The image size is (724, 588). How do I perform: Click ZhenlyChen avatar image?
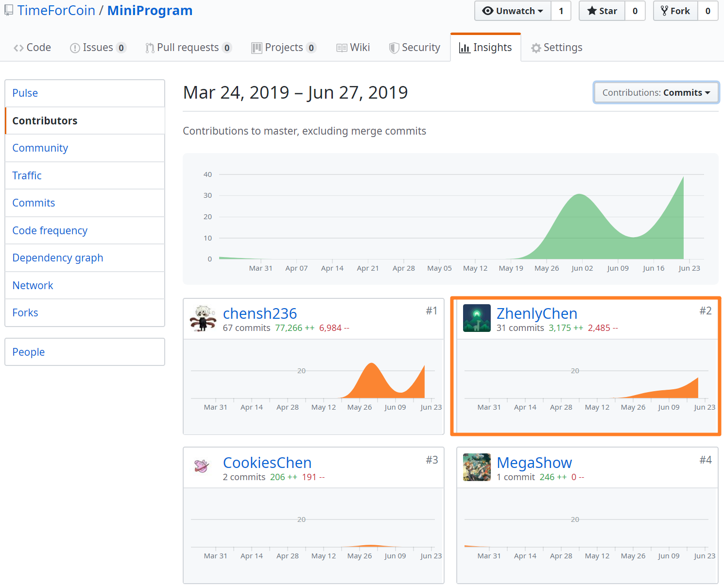pos(477,318)
